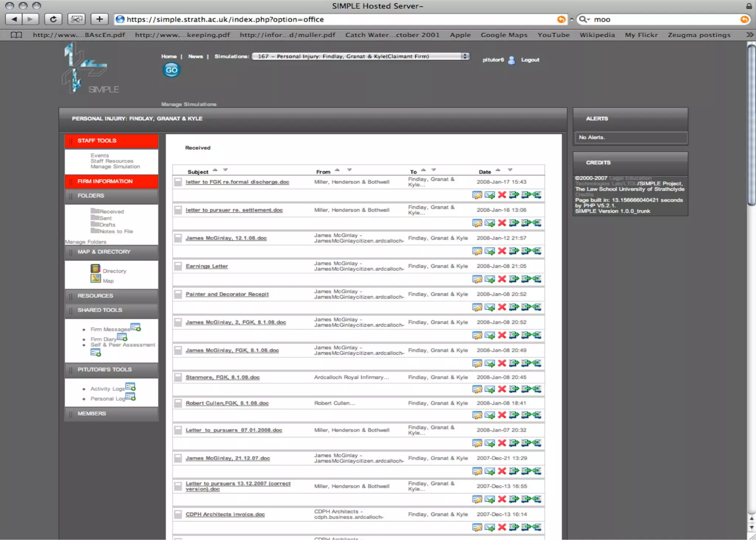This screenshot has width=756, height=540.
Task: Tick checkbox for letter to FGK re.formal discharge.doc
Action: [178, 182]
